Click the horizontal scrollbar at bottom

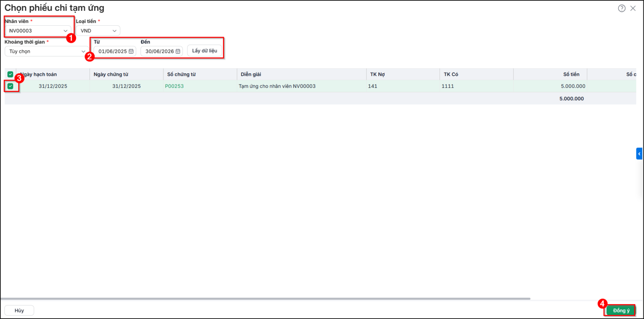[266, 299]
